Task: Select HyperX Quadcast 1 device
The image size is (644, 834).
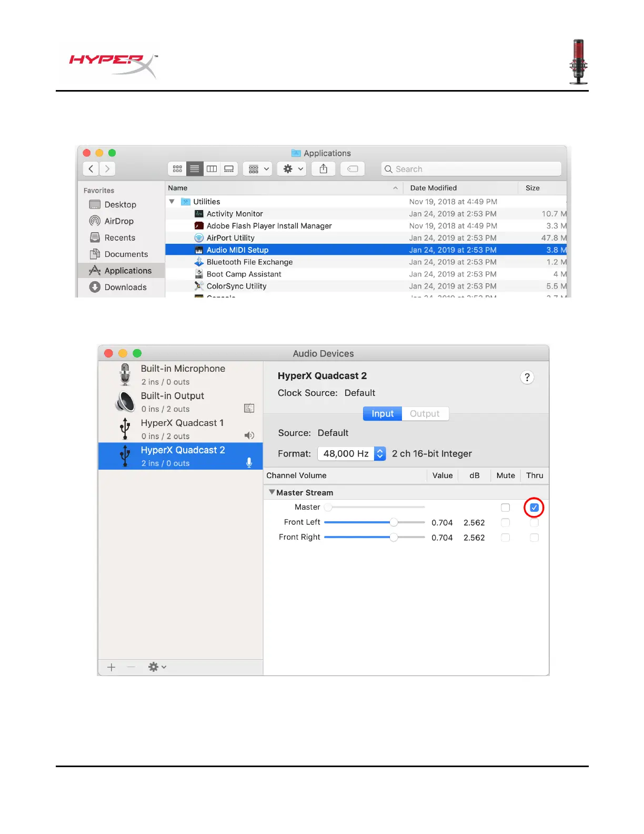Action: (180, 429)
